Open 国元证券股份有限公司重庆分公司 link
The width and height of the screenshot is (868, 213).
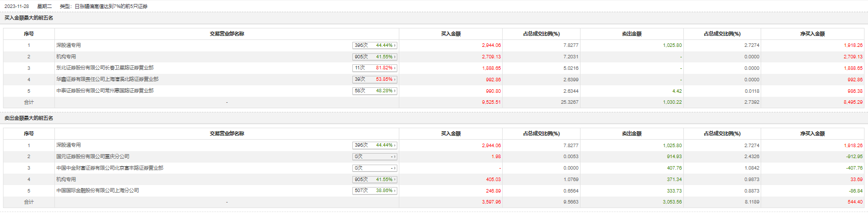point(93,157)
